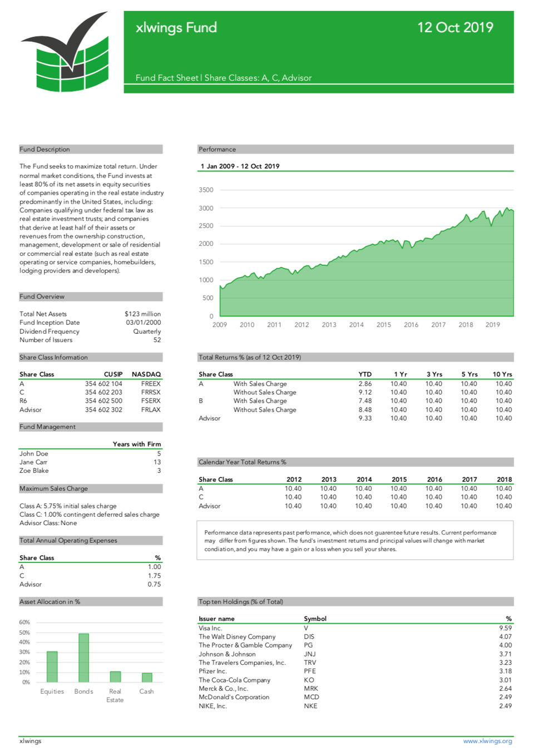Screen dimensions: 534x756
Task: Click the Visa Inc. holding row
Action: click(355, 628)
